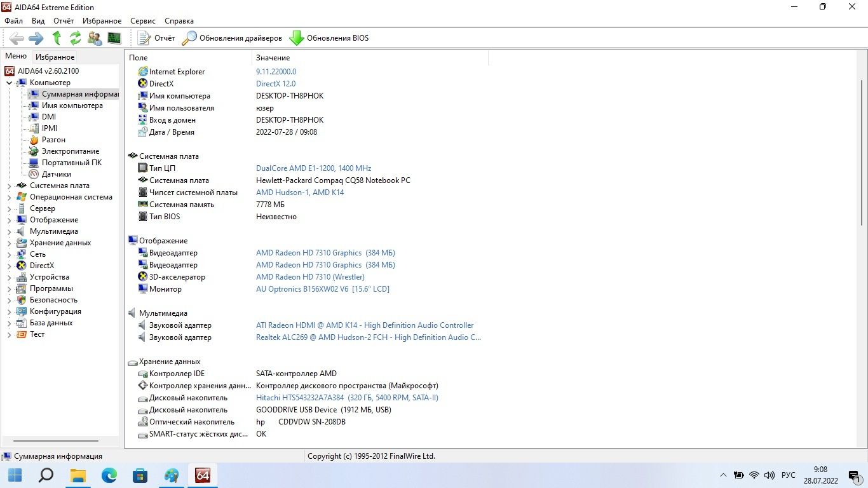Open AMD Radeon HD 7310 (Wrestler) link

(x=310, y=277)
